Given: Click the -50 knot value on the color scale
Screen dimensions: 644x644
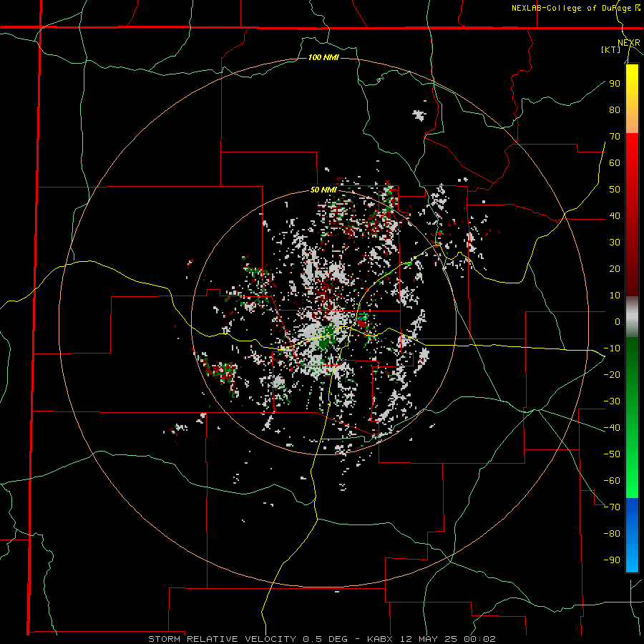Looking at the screenshot, I should (612, 454).
